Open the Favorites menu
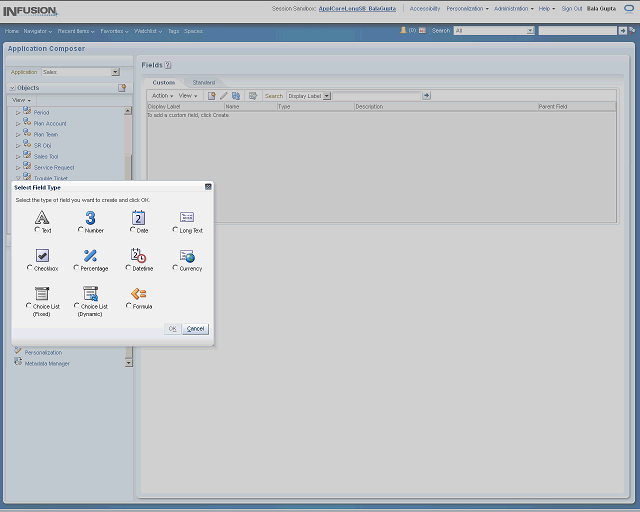Screen dimensions: 640x512 point(114,31)
